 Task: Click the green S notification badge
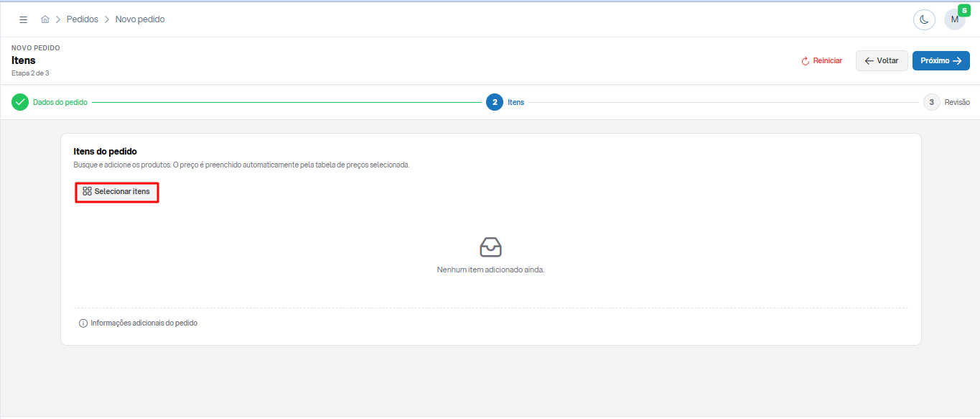(x=964, y=10)
